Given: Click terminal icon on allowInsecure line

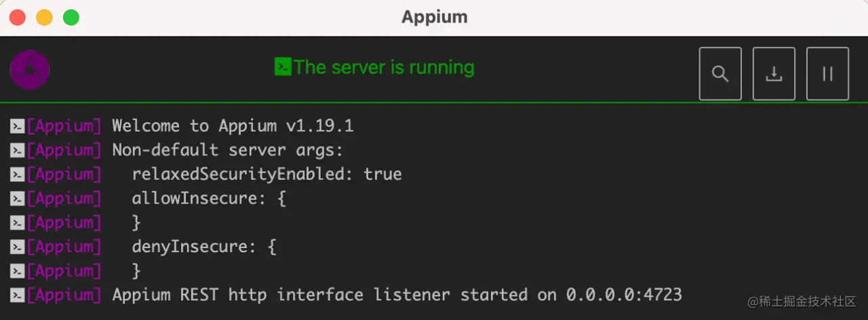Looking at the screenshot, I should [18, 199].
